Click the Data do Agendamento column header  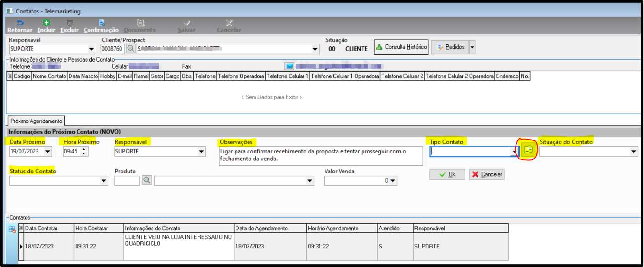click(270, 229)
